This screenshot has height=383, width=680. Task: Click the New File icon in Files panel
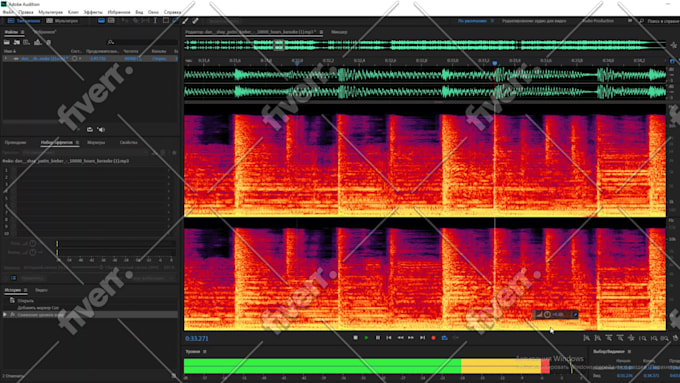pyautogui.click(x=27, y=42)
